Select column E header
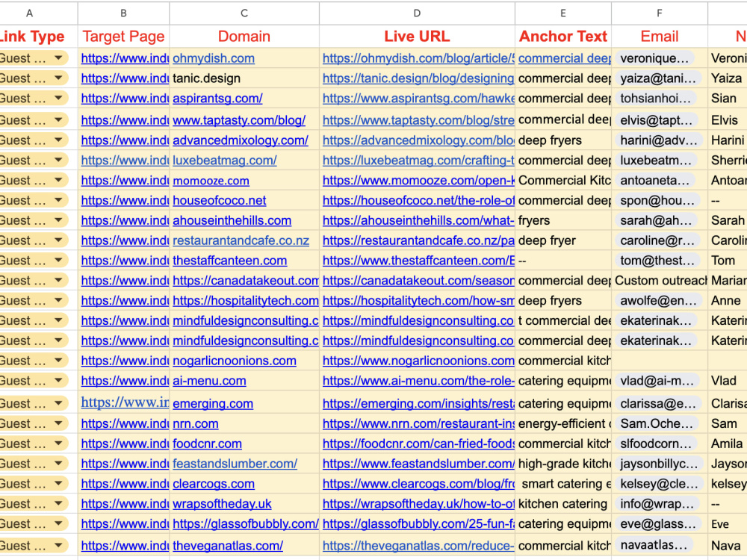The width and height of the screenshot is (747, 560). click(563, 13)
